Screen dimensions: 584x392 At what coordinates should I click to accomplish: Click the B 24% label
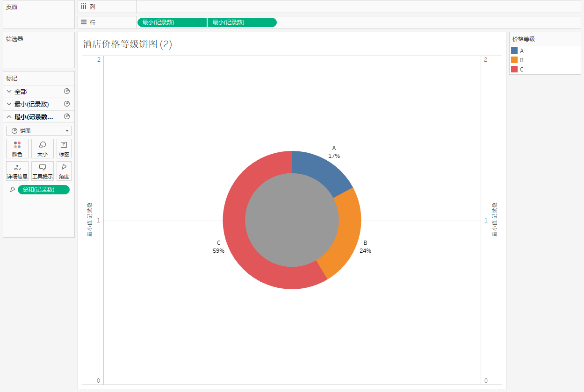(365, 247)
